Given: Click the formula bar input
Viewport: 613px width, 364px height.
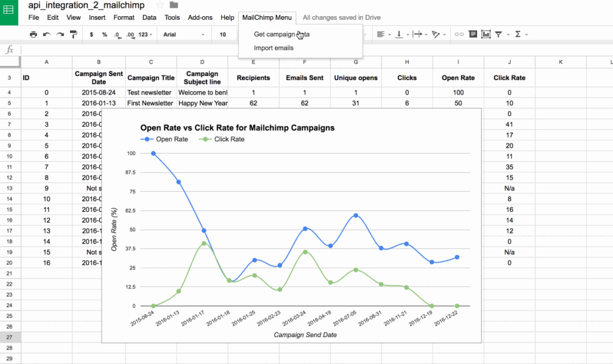Looking at the screenshot, I should coord(317,50).
